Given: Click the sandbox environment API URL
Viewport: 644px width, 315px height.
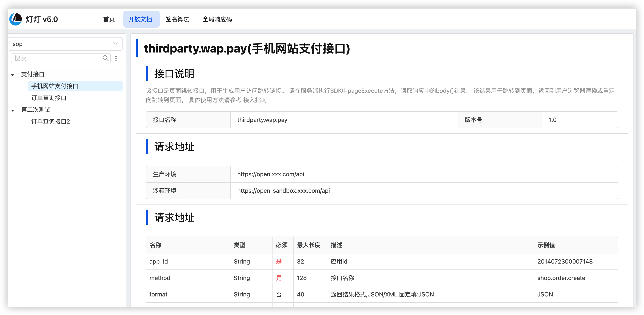Looking at the screenshot, I should coord(283,191).
